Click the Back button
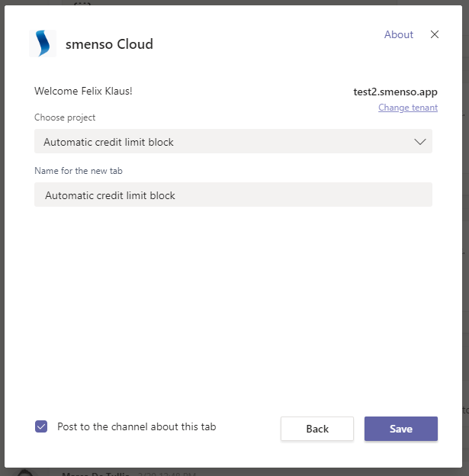This screenshot has width=469, height=476. click(x=317, y=429)
